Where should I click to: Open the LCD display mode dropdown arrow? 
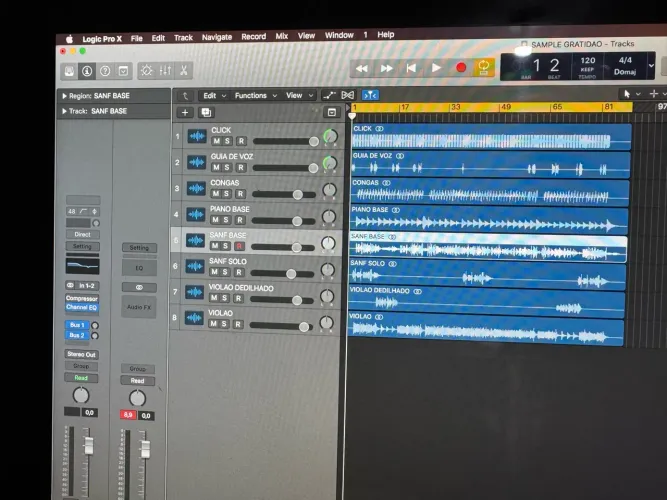[x=651, y=66]
